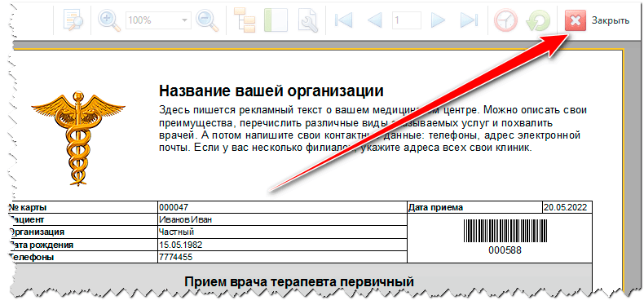644x305 pixels.
Task: Click the title Прием врача терапевта первичный
Action: click(x=298, y=282)
